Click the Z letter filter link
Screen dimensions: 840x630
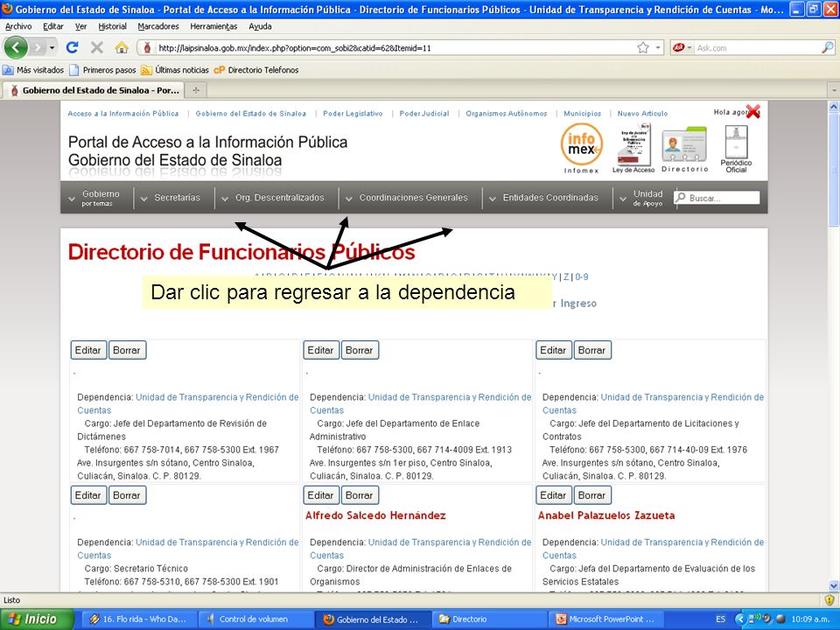point(566,277)
